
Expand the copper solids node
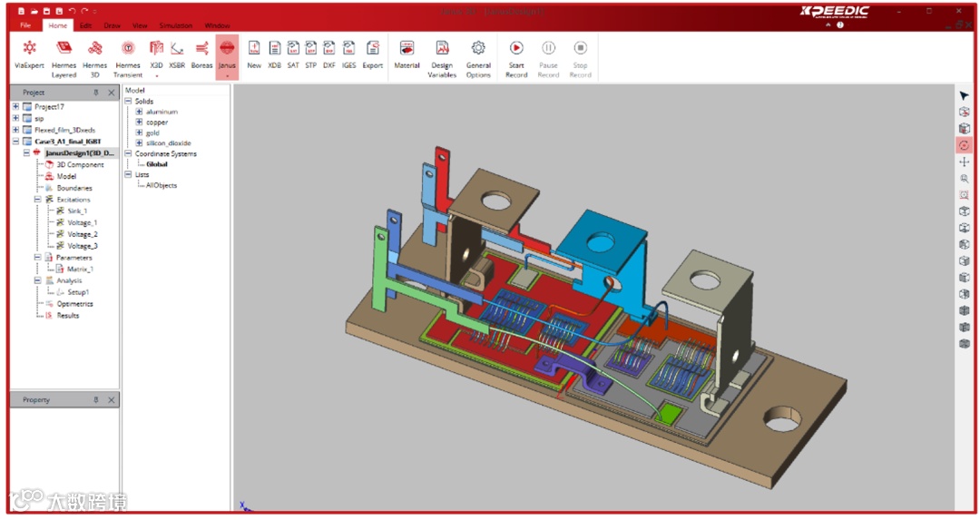click(x=140, y=123)
